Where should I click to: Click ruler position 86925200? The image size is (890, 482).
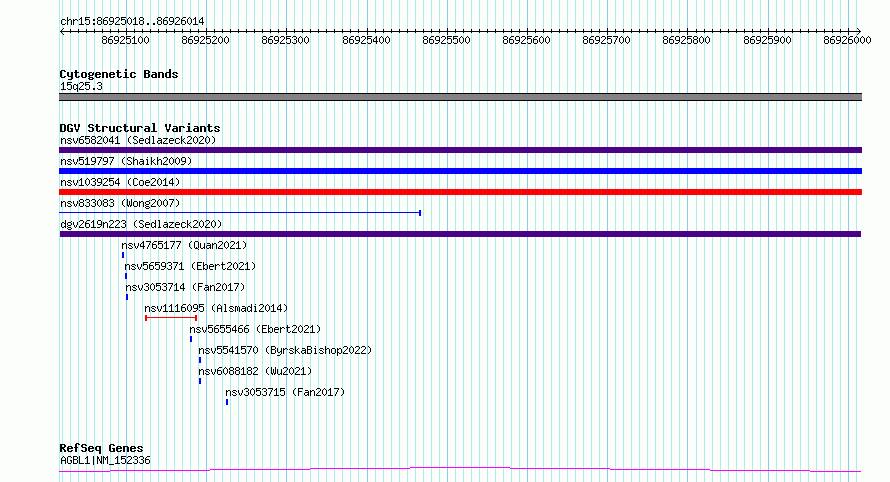click(205, 40)
